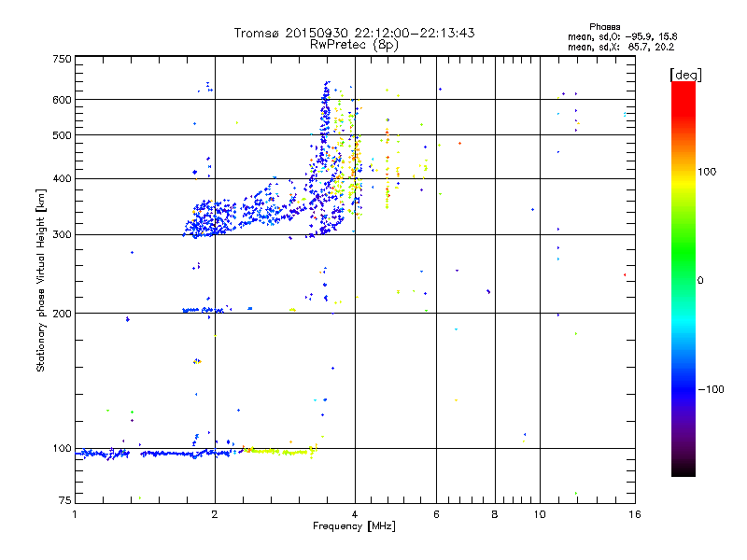Click the frequency axis label "4"

355,514
